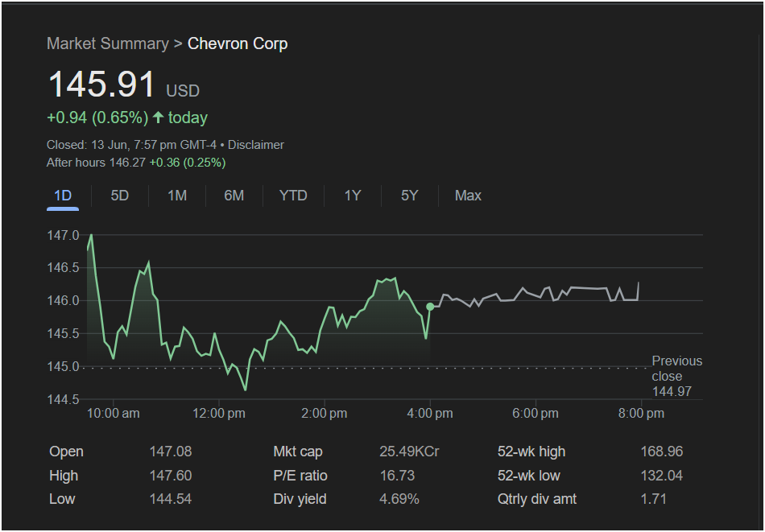
Task: Click the Mkt cap value 25.49KCr
Action: (x=409, y=452)
